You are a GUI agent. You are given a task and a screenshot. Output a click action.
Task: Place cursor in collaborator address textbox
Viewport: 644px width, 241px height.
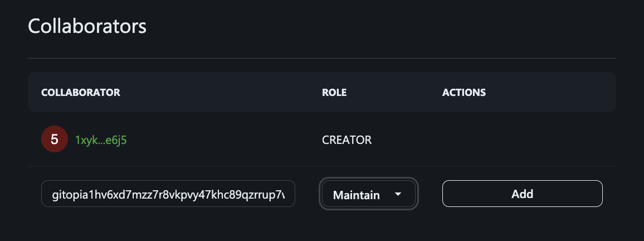coord(168,194)
